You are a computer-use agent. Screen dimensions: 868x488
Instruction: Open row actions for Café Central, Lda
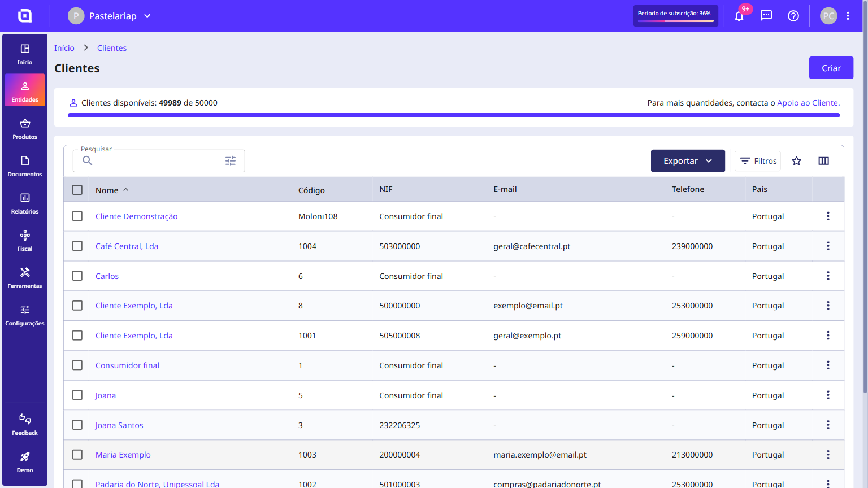coord(828,246)
